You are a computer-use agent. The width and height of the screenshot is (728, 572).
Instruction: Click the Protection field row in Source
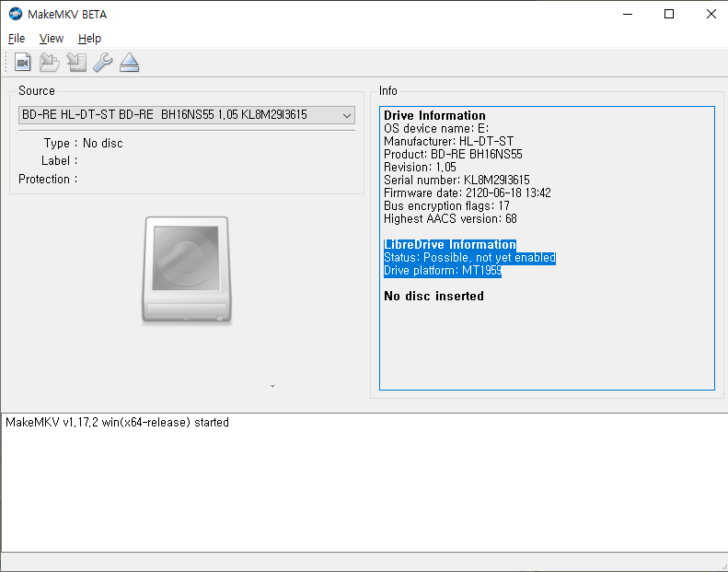(48, 179)
